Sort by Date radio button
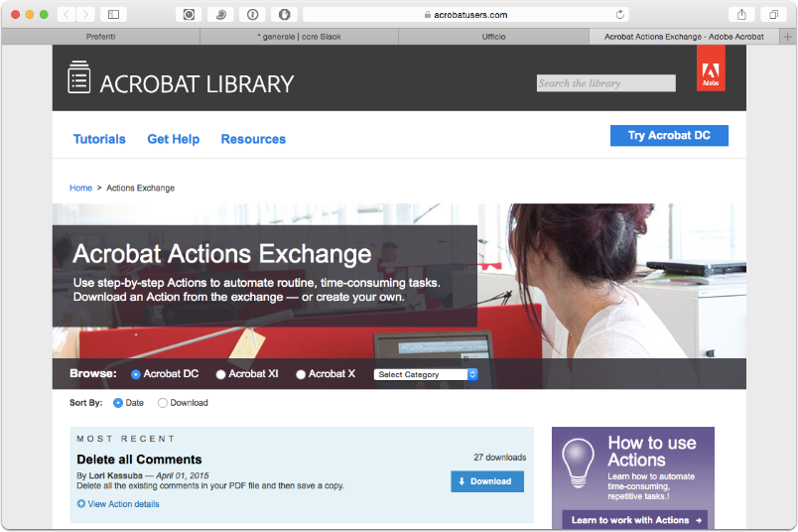The image size is (798, 532). pos(117,403)
